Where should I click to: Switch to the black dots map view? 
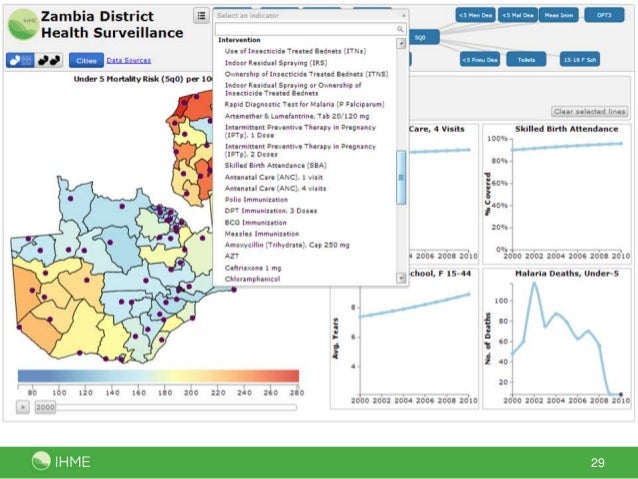coord(48,60)
